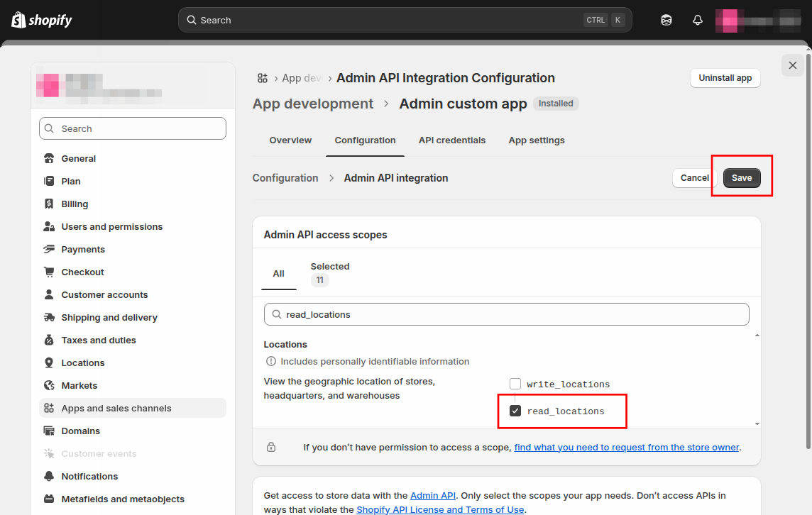Click the Shopify logo in the header
Image resolution: width=812 pixels, height=515 pixels.
click(x=42, y=20)
